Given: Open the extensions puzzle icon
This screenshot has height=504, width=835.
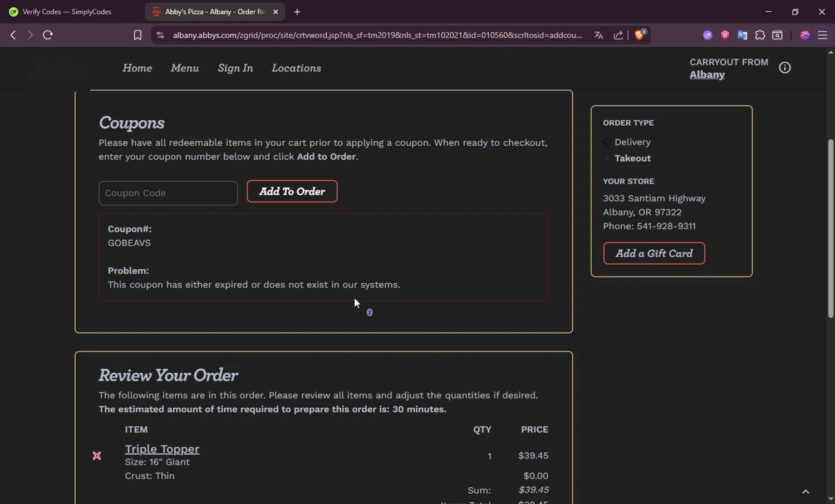Looking at the screenshot, I should point(760,35).
